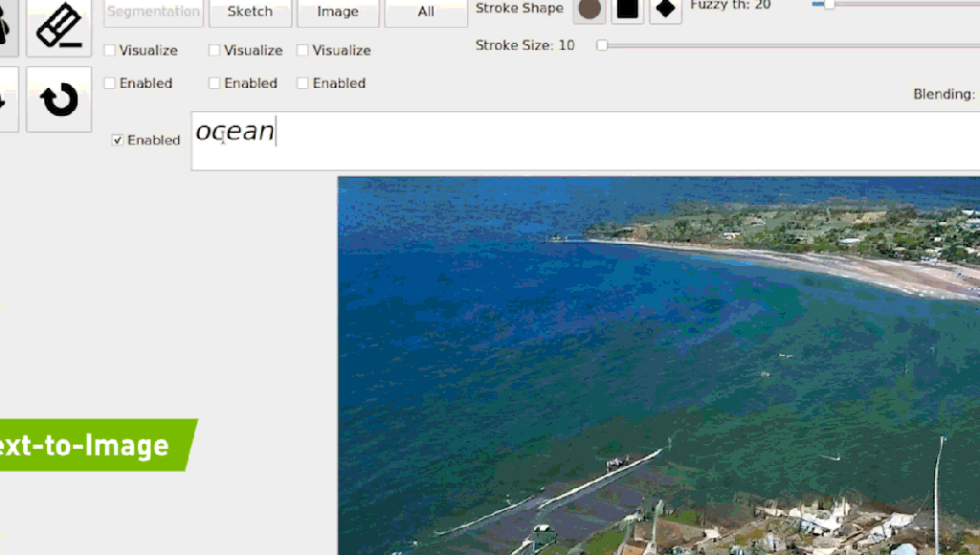Choose the diamond stroke shape
This screenshot has width=980, height=555.
pyautogui.click(x=666, y=10)
